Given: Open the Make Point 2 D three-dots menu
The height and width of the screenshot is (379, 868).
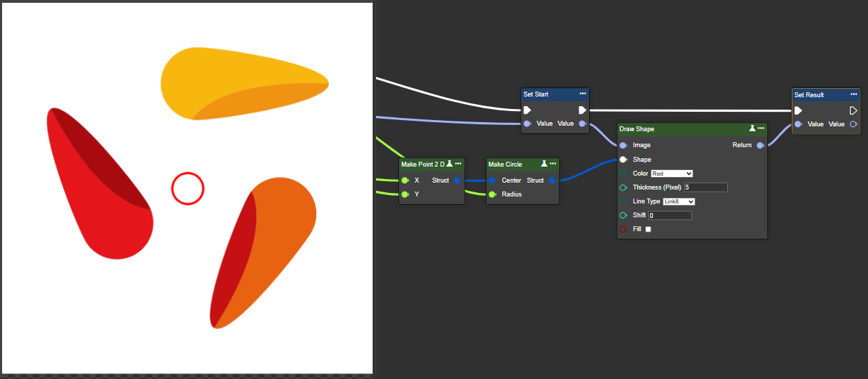Looking at the screenshot, I should click(459, 164).
